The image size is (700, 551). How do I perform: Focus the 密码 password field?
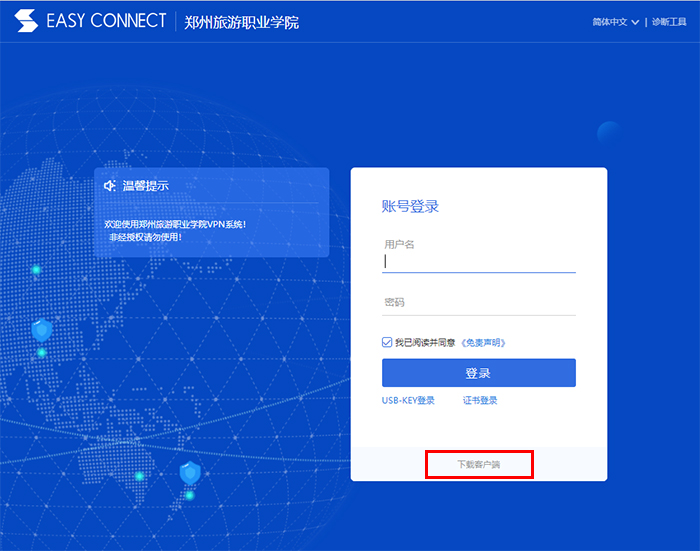[479, 303]
